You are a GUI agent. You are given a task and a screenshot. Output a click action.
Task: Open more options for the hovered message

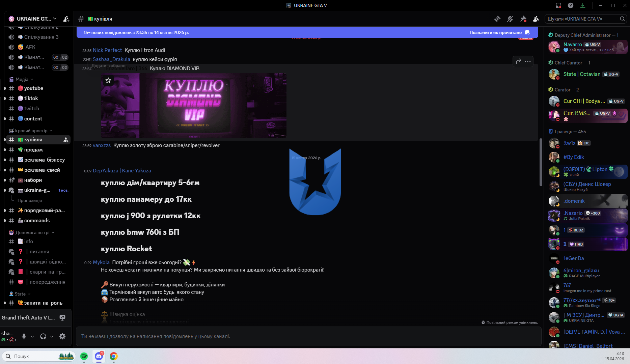528,61
